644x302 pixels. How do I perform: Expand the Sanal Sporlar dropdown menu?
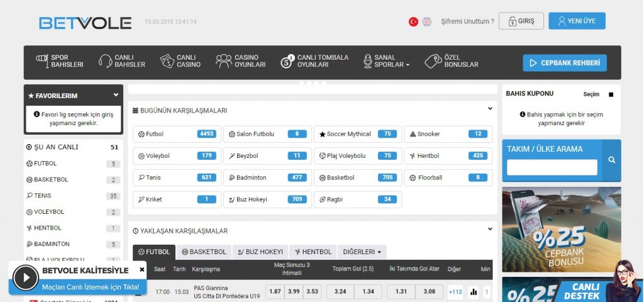(x=387, y=61)
